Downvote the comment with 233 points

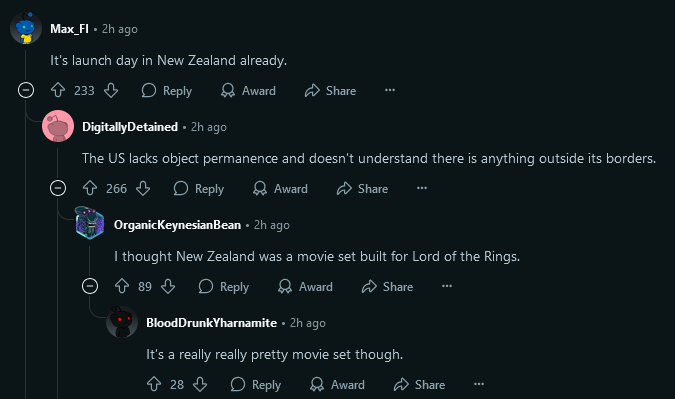click(111, 90)
